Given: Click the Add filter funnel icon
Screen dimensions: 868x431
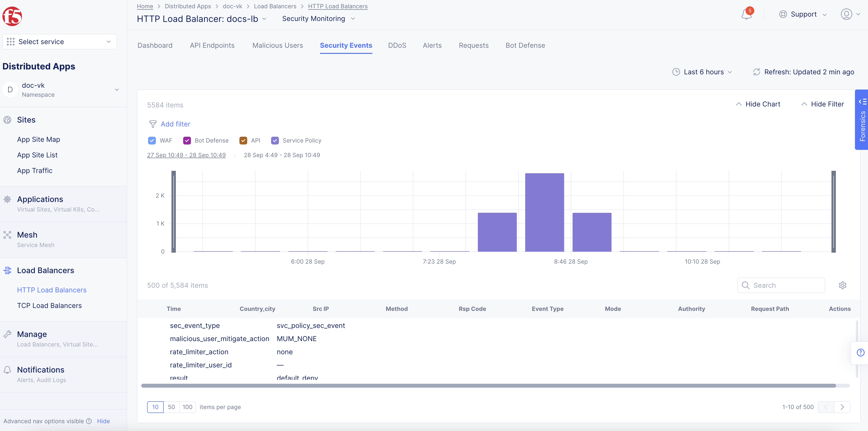Looking at the screenshot, I should (153, 124).
